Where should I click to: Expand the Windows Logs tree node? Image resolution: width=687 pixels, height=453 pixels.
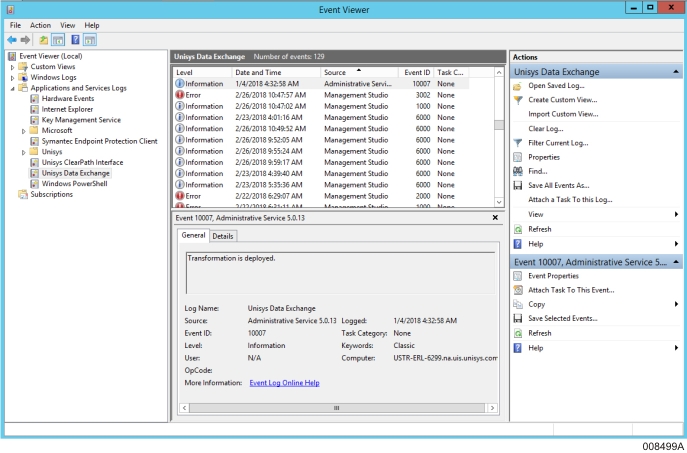12,78
